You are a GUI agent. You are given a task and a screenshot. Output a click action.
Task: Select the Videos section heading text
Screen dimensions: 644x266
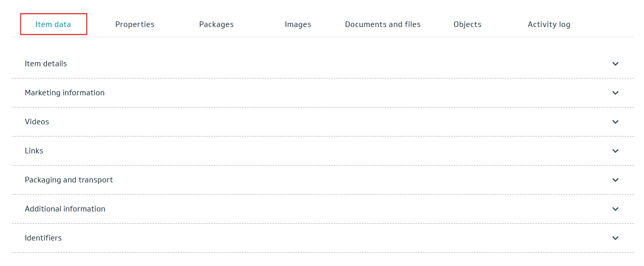coord(37,122)
